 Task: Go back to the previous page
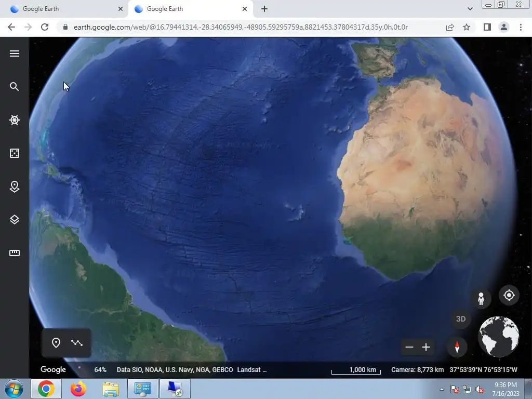point(11,27)
